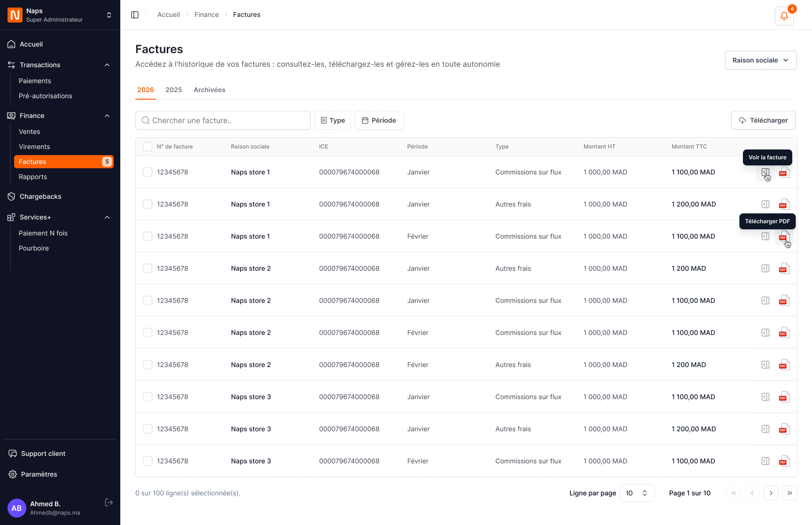Switch to the 2025 tab
The height and width of the screenshot is (525, 812).
173,90
